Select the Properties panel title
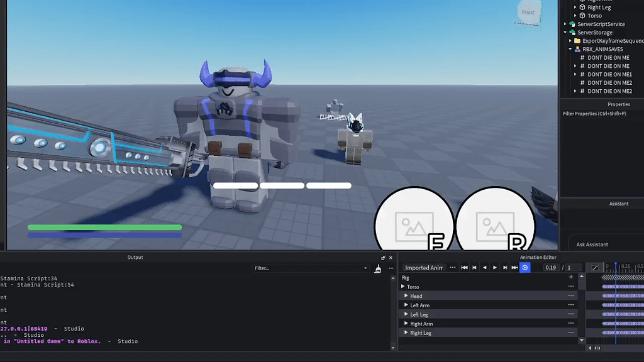Image resolution: width=644 pixels, height=362 pixels. (619, 104)
